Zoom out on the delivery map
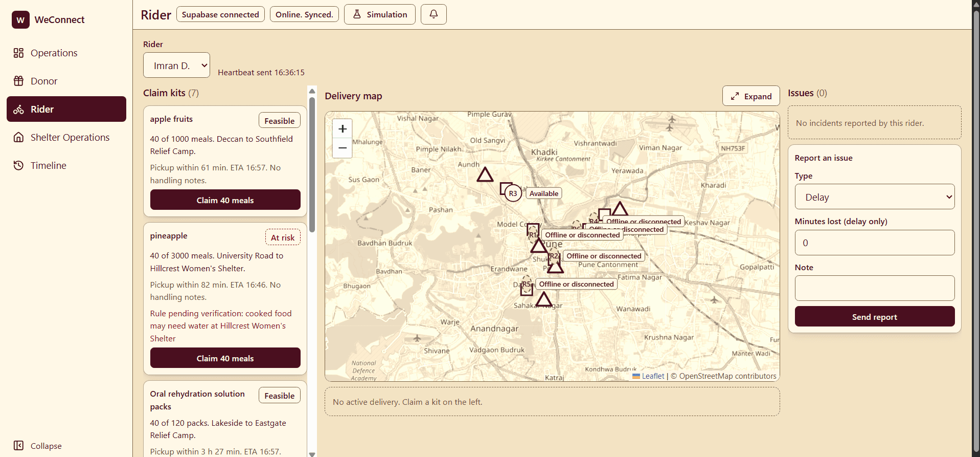The height and width of the screenshot is (457, 980). pyautogui.click(x=343, y=148)
